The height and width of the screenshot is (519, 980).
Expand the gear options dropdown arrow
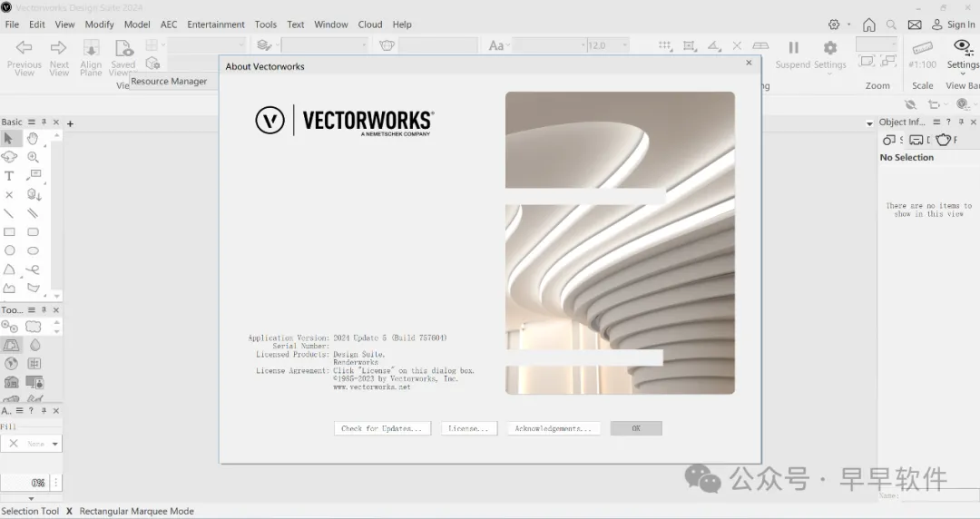click(849, 24)
